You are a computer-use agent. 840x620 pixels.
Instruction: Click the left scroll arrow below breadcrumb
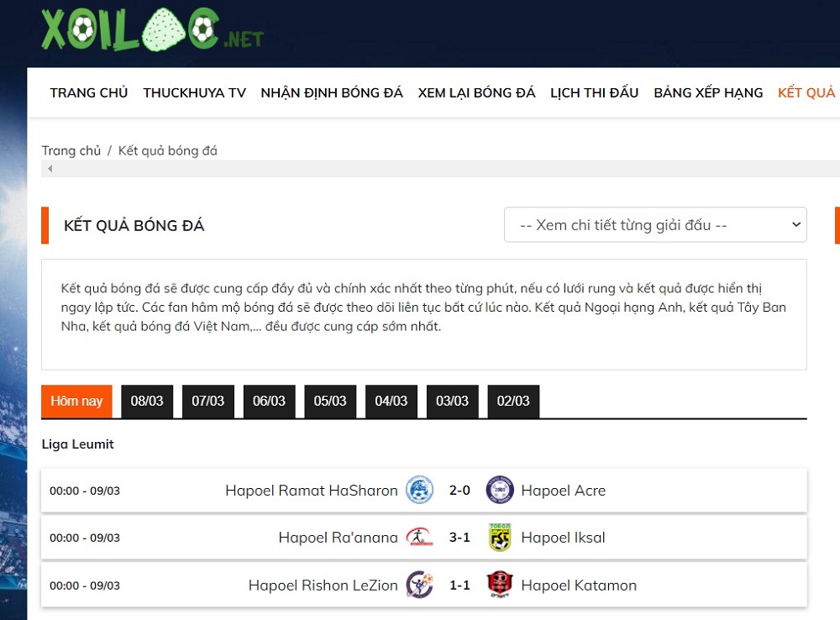tap(50, 169)
